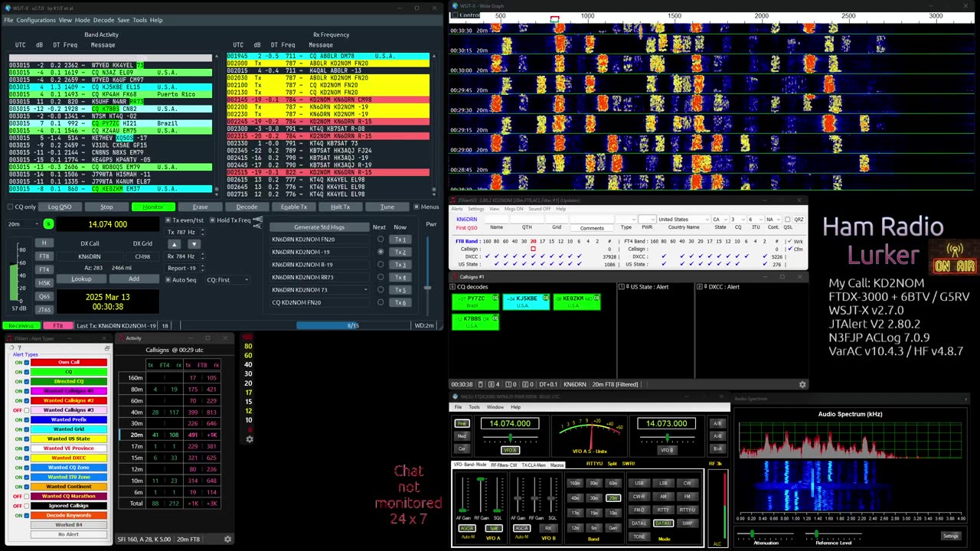Click the Rx 784 Hz frequency spinner

coord(184,256)
